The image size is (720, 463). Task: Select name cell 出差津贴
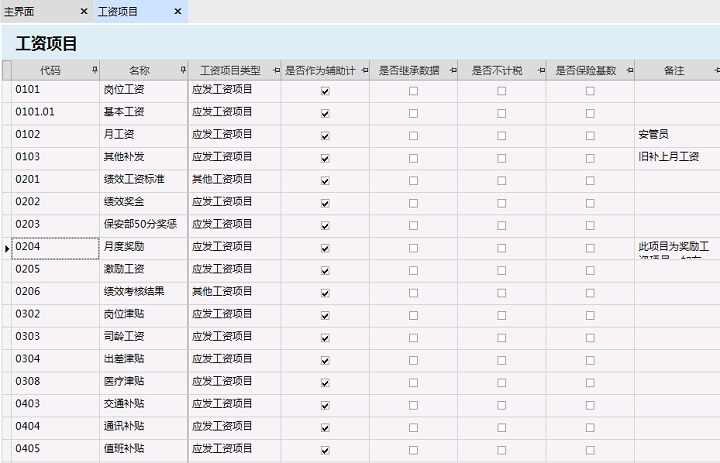(x=143, y=361)
